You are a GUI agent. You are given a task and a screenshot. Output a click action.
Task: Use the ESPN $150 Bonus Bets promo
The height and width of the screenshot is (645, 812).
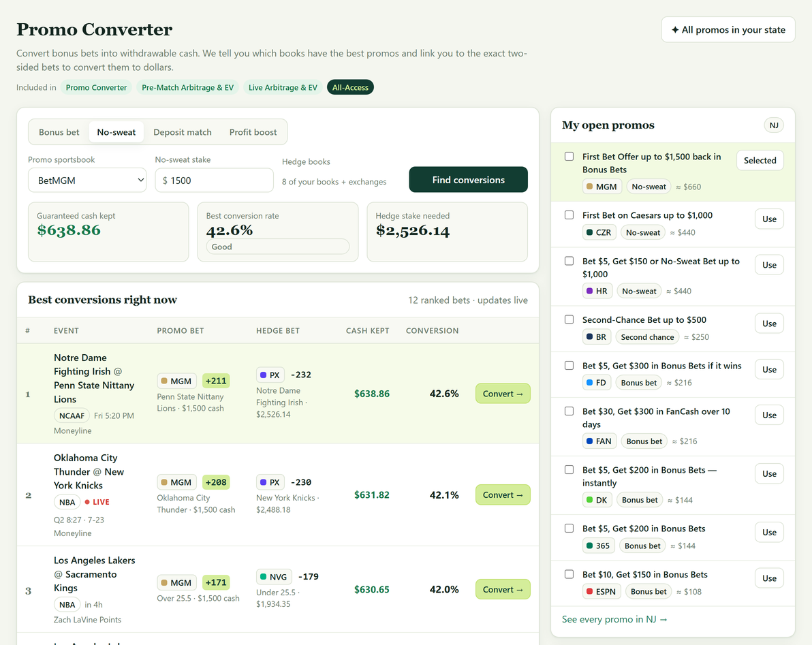point(769,578)
